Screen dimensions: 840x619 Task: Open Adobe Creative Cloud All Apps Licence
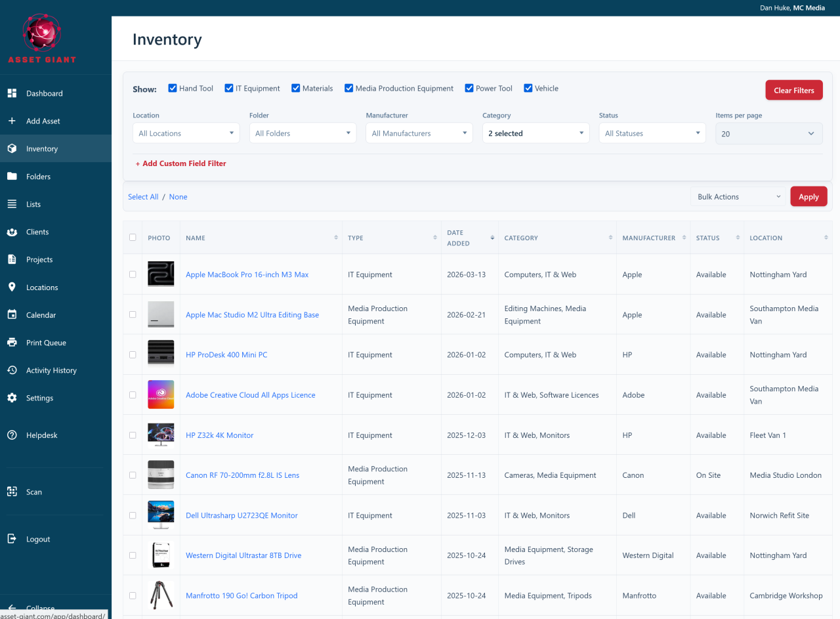[251, 395]
